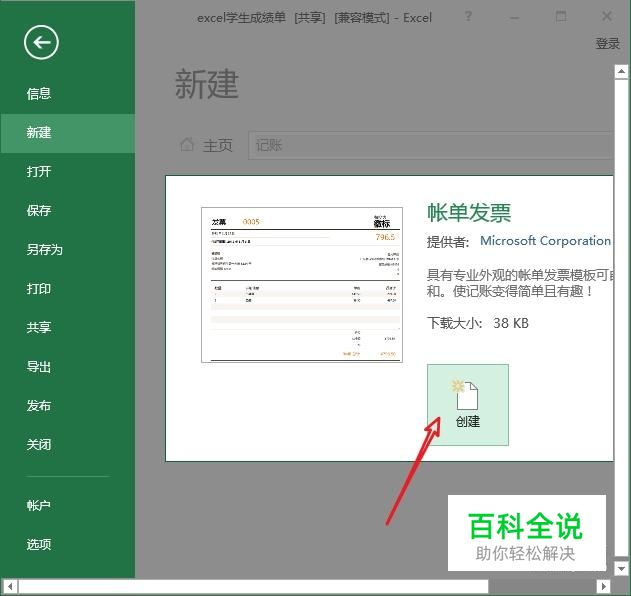This screenshot has height=596, width=631.
Task: Open the Microsoft Corporation provider link
Action: [x=545, y=241]
